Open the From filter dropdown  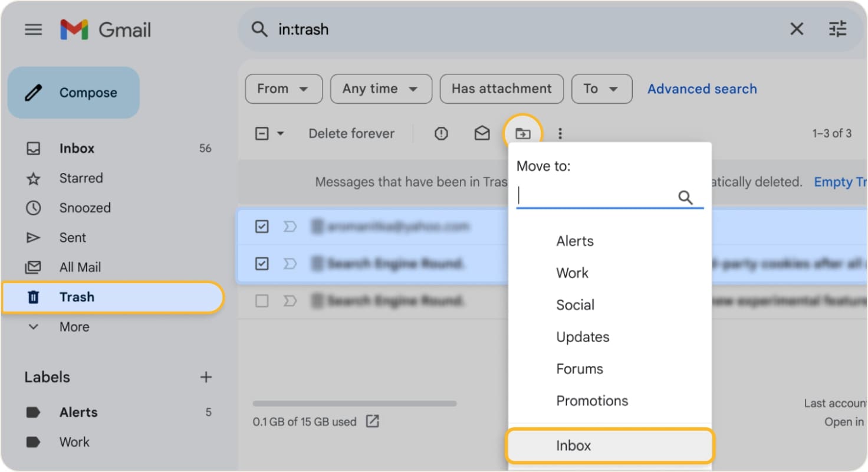(283, 89)
